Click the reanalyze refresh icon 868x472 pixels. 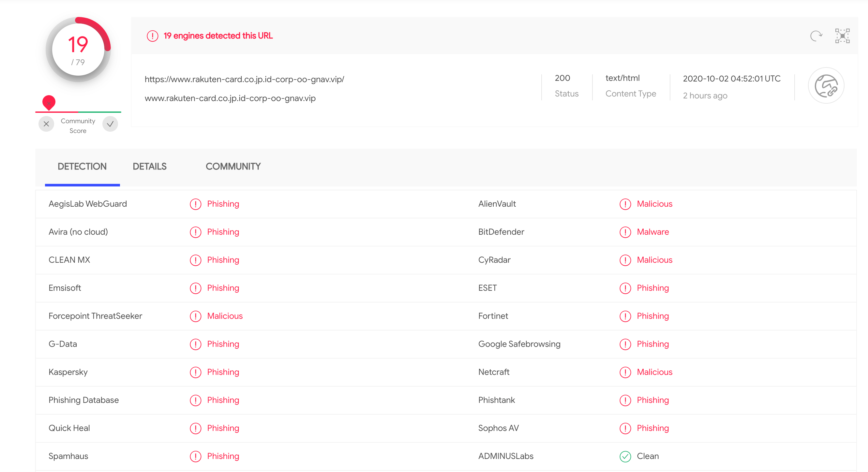816,36
